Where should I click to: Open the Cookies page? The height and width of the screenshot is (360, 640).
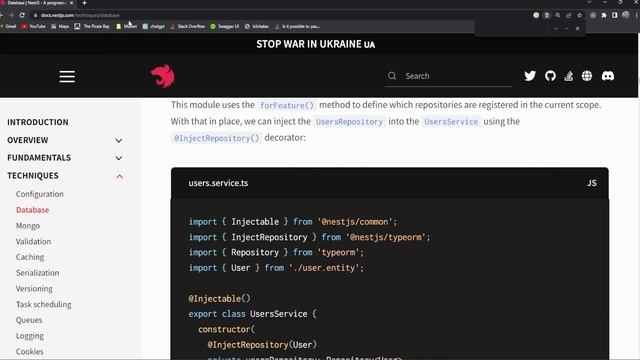[30, 351]
